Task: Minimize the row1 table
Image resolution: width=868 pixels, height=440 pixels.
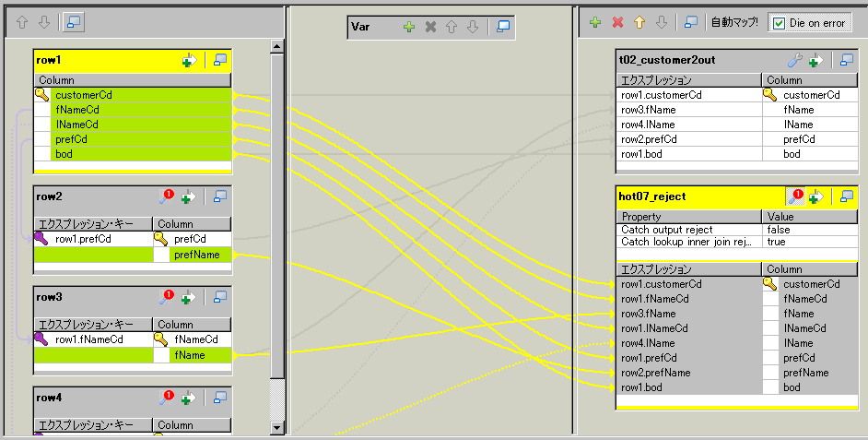Action: [x=220, y=60]
